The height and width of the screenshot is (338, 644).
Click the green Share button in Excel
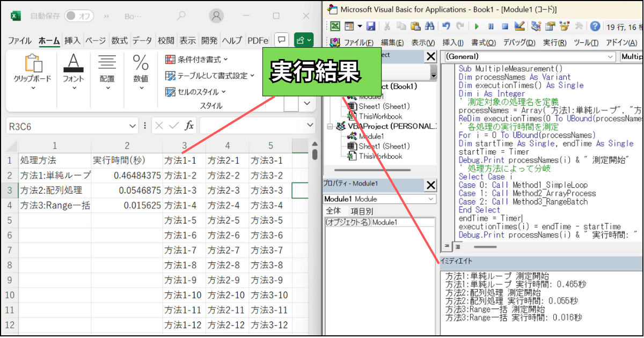(x=303, y=40)
